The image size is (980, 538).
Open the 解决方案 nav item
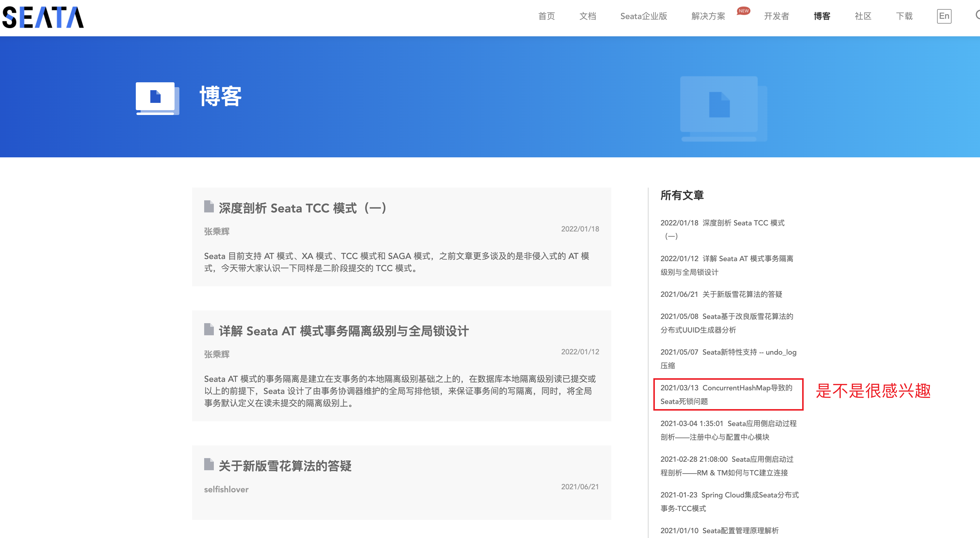click(x=708, y=16)
